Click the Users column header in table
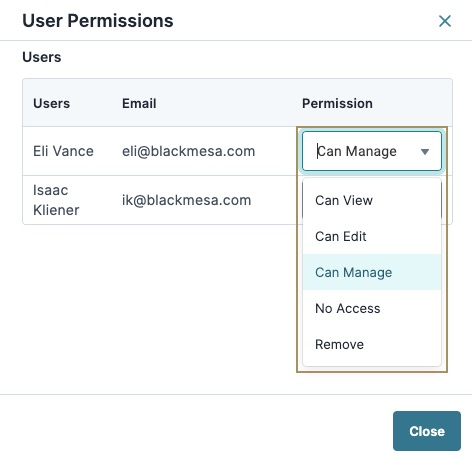Image resolution: width=472 pixels, height=459 pixels. (52, 103)
